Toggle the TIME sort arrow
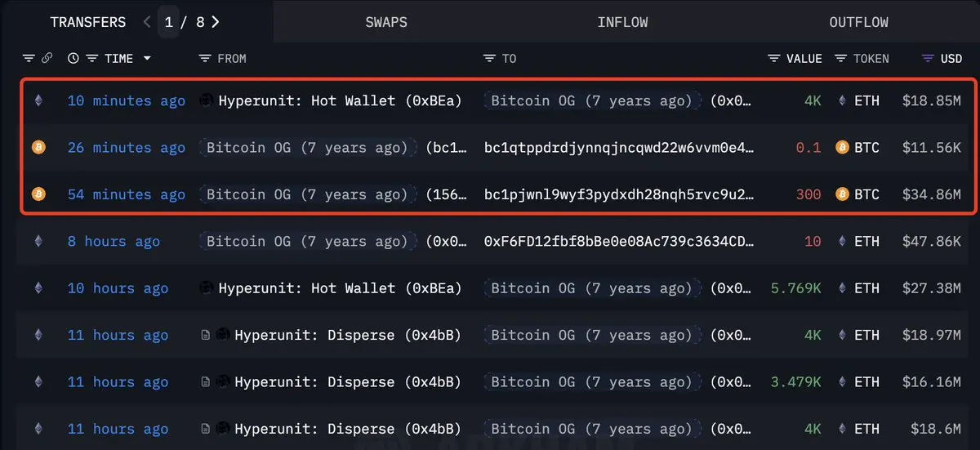 click(147, 59)
